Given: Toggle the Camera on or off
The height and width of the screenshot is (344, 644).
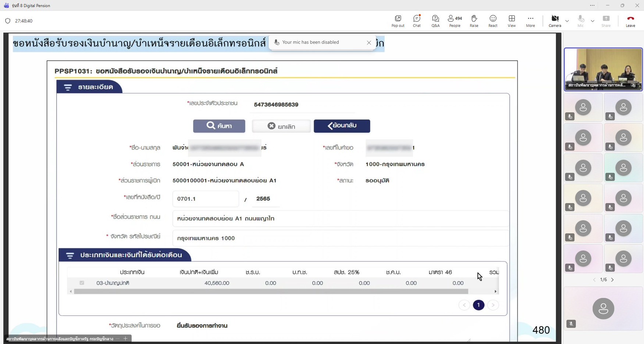Looking at the screenshot, I should coord(555,21).
